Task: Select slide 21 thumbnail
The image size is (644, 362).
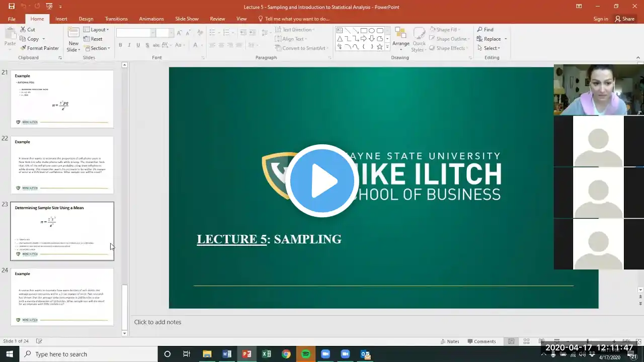Action: click(x=62, y=99)
